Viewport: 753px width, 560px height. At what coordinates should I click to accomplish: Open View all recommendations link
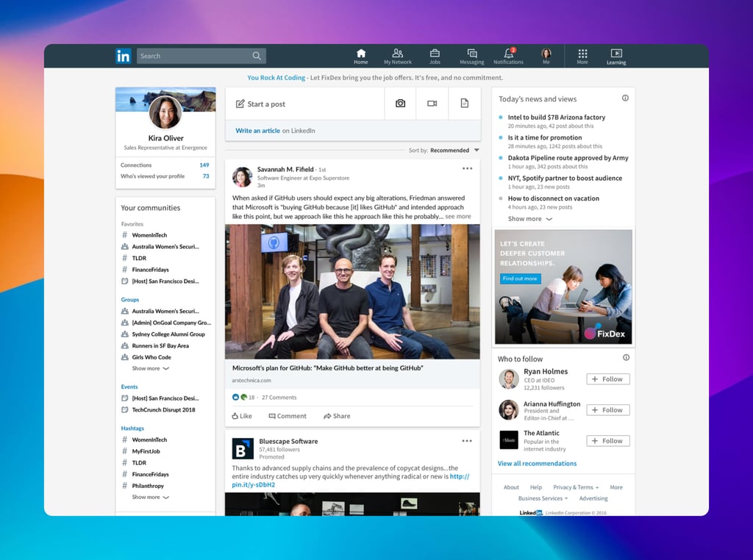click(537, 464)
